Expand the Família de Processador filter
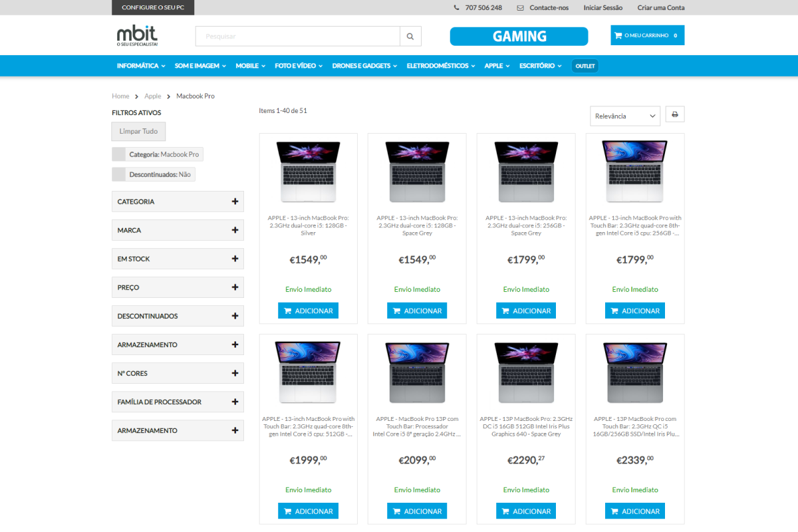The image size is (798, 532). click(x=178, y=402)
